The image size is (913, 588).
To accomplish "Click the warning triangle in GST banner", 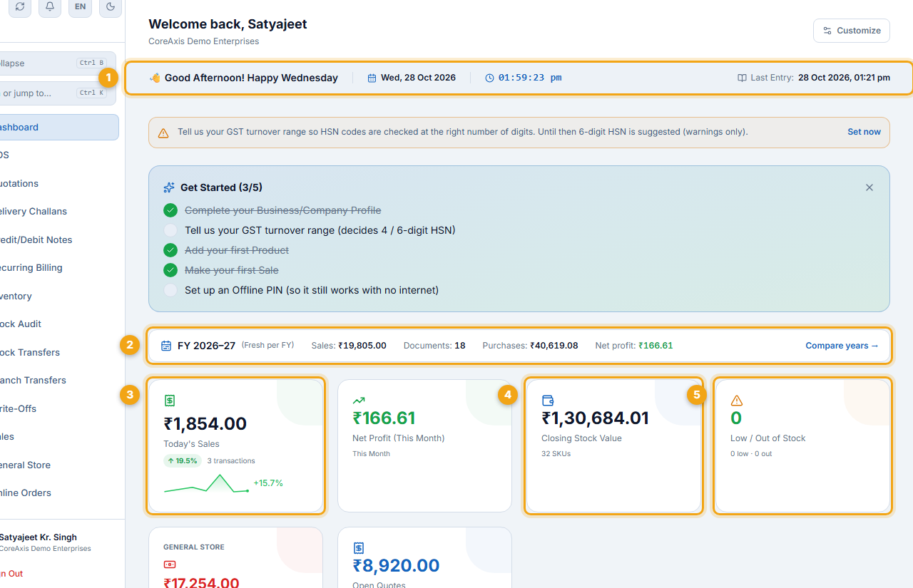I will 163,133.
